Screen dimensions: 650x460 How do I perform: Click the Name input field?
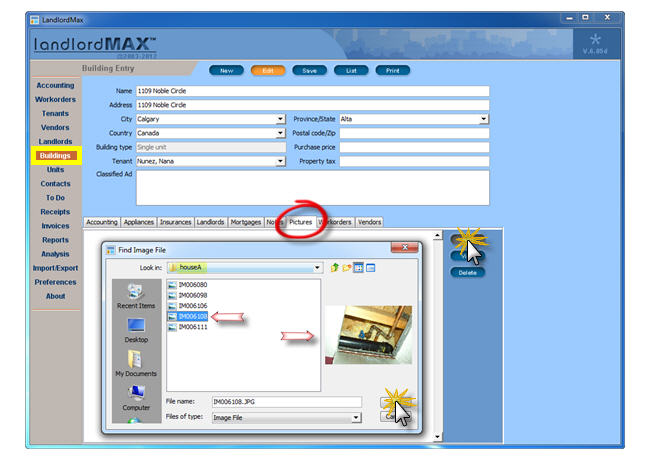coord(313,91)
